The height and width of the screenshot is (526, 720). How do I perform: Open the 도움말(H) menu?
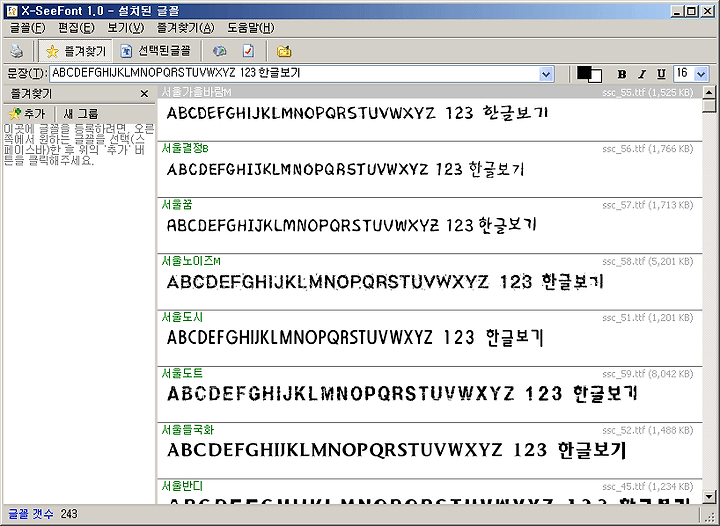tap(251, 28)
